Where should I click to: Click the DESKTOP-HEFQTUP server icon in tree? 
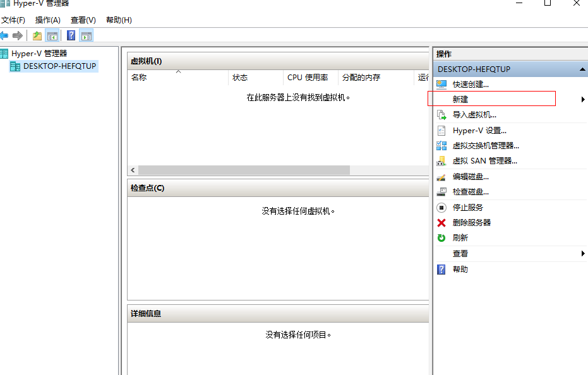(x=15, y=66)
